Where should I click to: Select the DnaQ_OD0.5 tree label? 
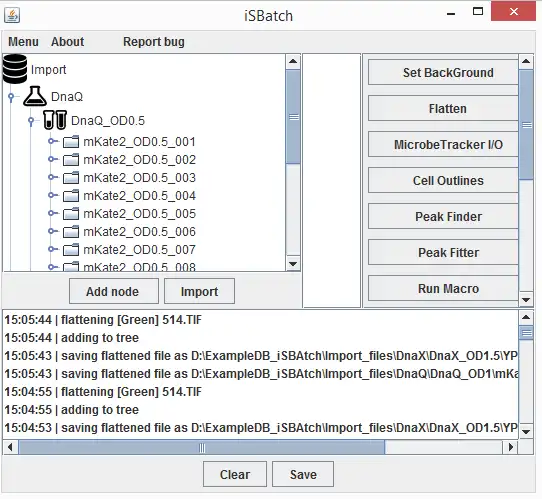tap(108, 121)
